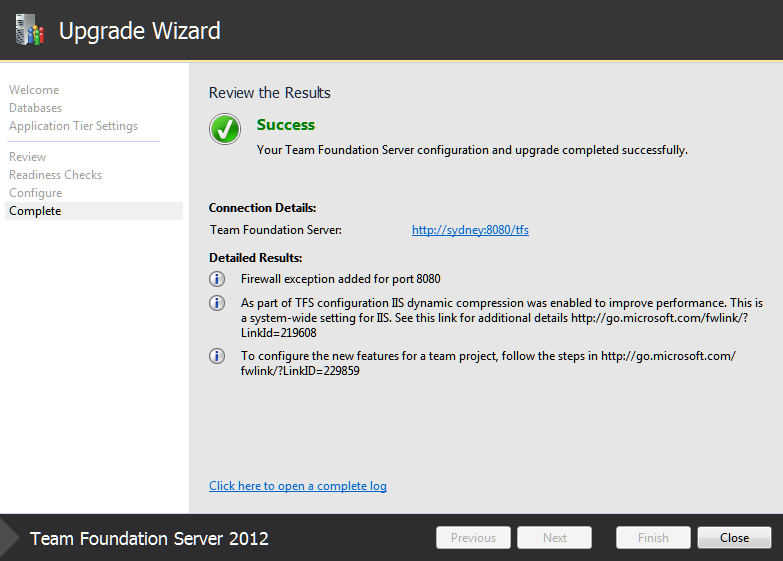Select the Complete step in sidebar
Screen dimensions: 783x561
(94, 211)
